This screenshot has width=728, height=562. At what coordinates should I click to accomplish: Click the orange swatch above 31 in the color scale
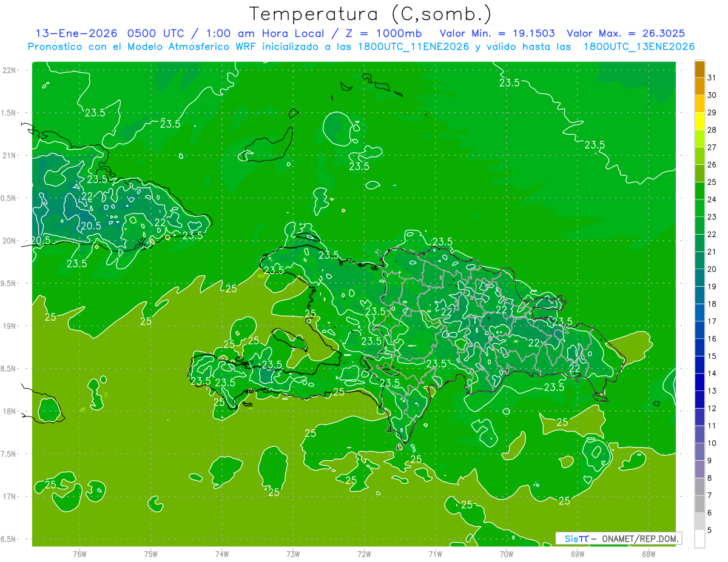point(699,70)
